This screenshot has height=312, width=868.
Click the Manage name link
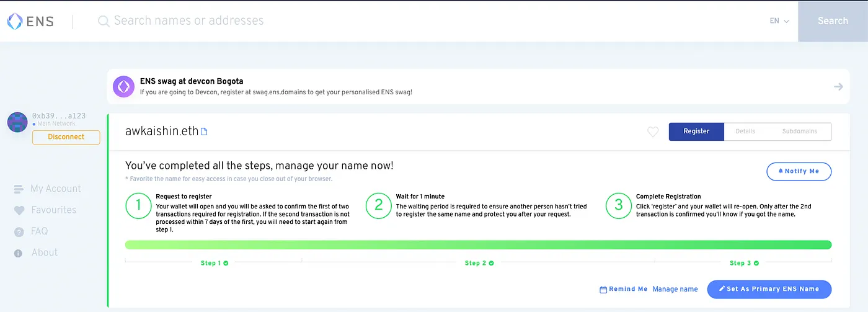(x=675, y=289)
